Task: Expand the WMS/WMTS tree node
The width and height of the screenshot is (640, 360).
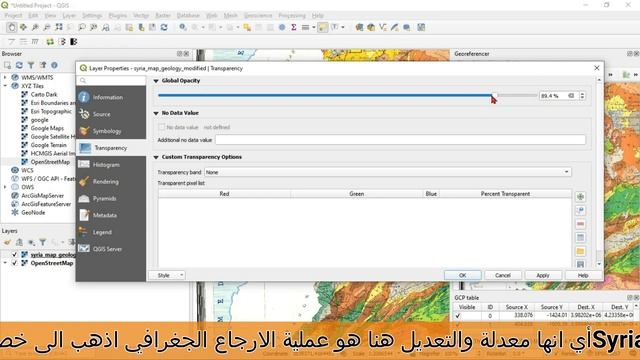Action: 5,78
